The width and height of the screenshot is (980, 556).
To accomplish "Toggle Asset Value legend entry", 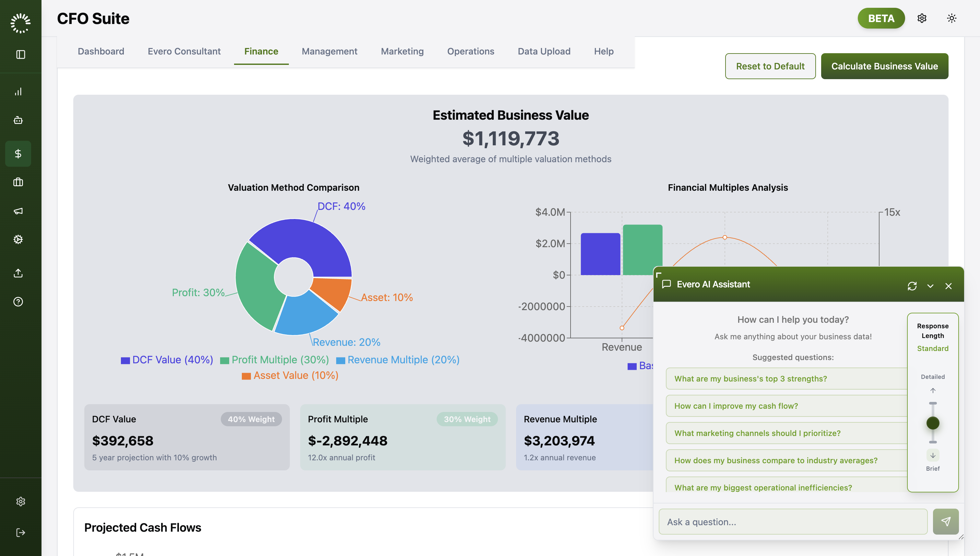I will (290, 375).
